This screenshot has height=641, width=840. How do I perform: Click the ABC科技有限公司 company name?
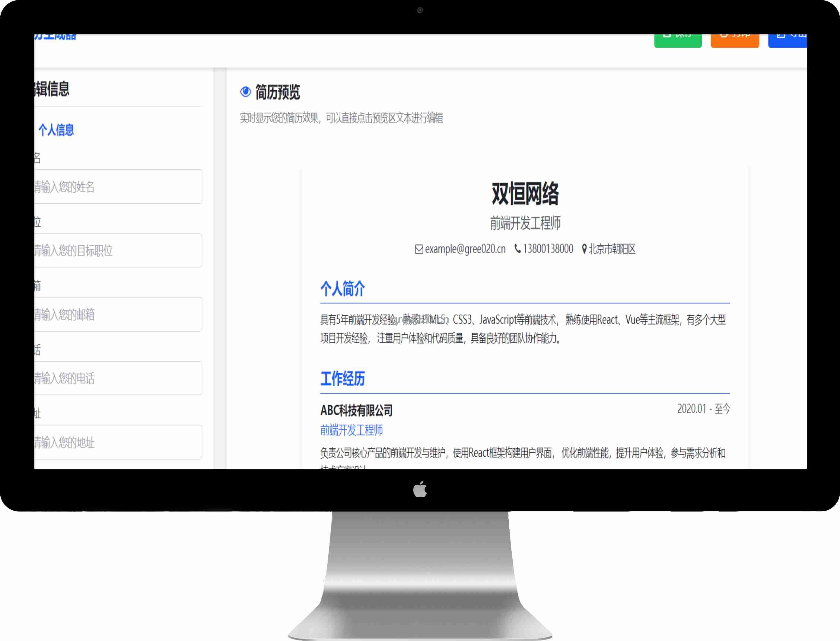tap(356, 410)
